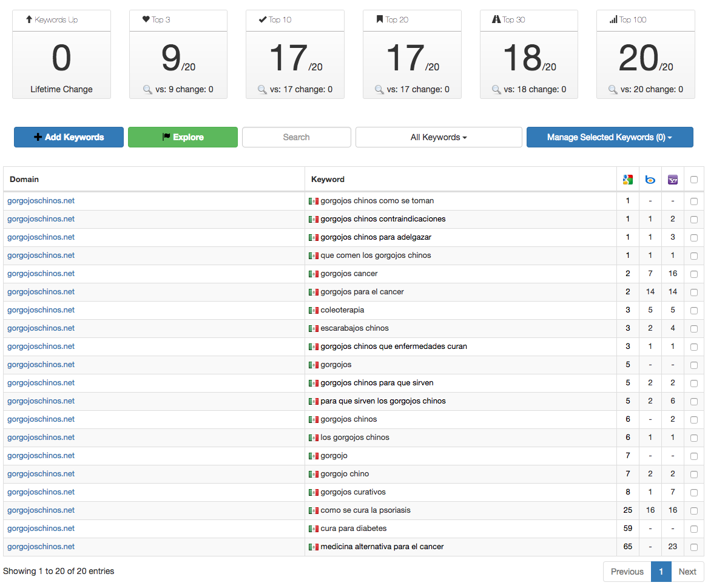Click the up arrow icon beside Keywords Up
The image size is (708, 588).
pyautogui.click(x=29, y=19)
